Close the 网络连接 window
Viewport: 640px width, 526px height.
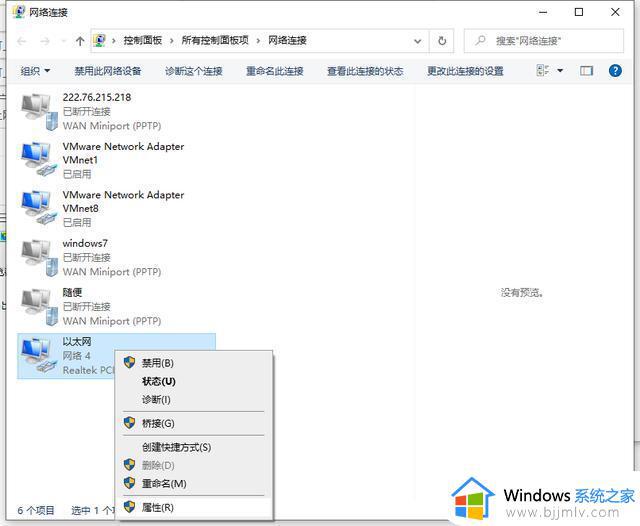(615, 12)
